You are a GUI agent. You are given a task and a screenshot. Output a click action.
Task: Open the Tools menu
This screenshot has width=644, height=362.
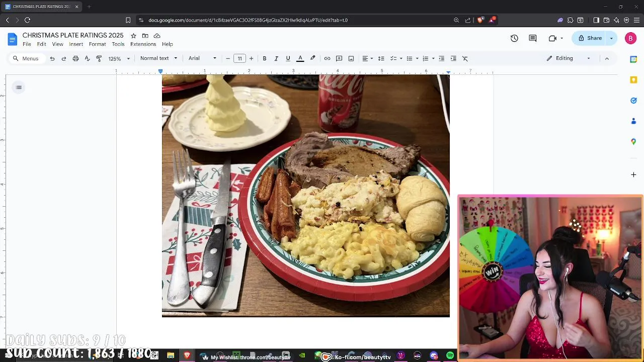tap(118, 44)
